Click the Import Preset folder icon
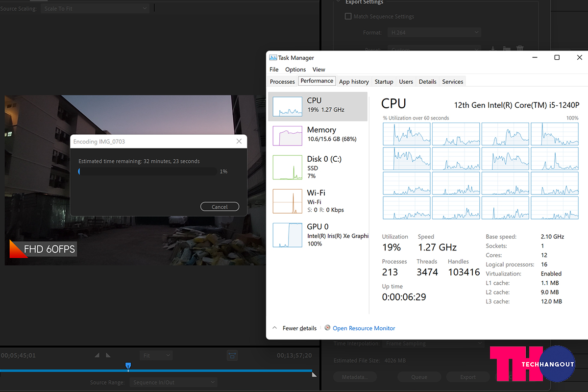The width and height of the screenshot is (588, 392). (507, 49)
